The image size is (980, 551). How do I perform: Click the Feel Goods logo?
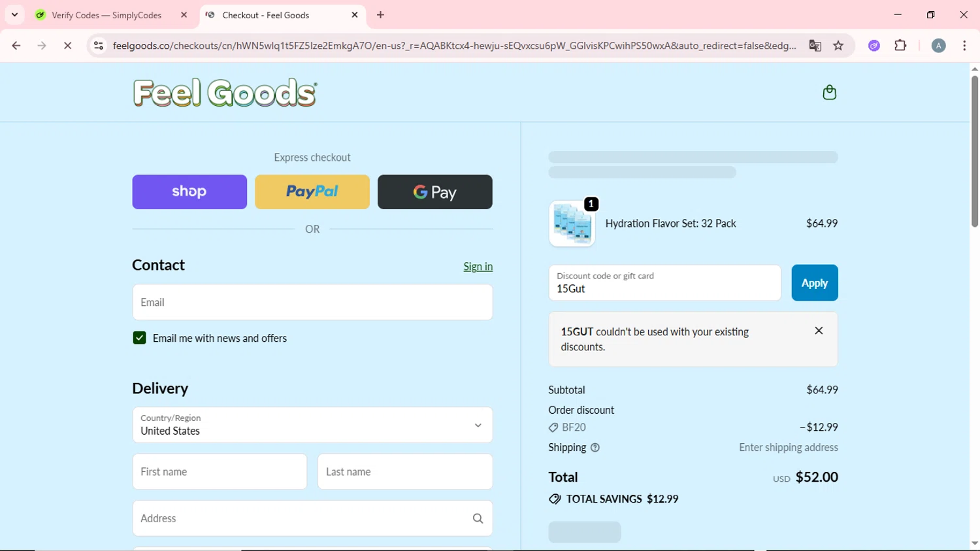tap(225, 93)
